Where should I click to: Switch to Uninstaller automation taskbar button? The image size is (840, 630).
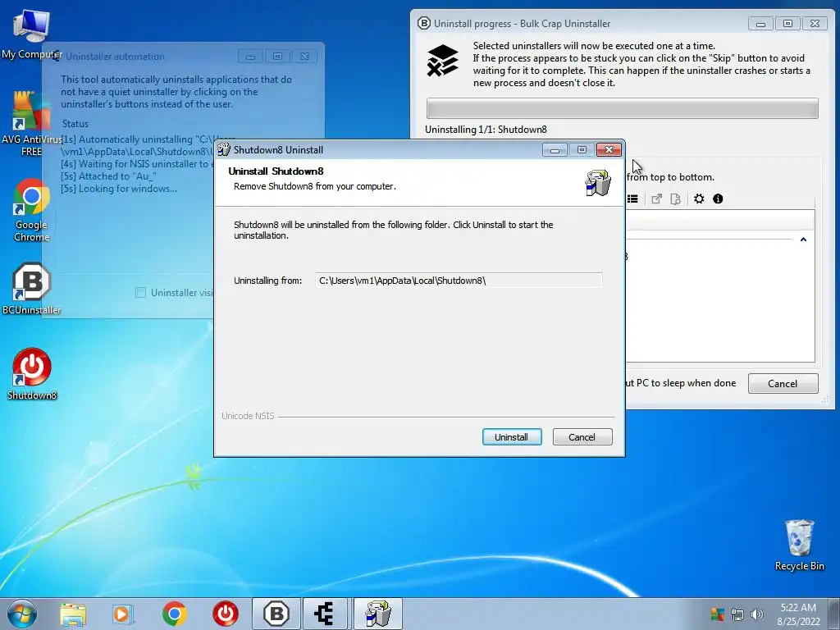pyautogui.click(x=325, y=614)
